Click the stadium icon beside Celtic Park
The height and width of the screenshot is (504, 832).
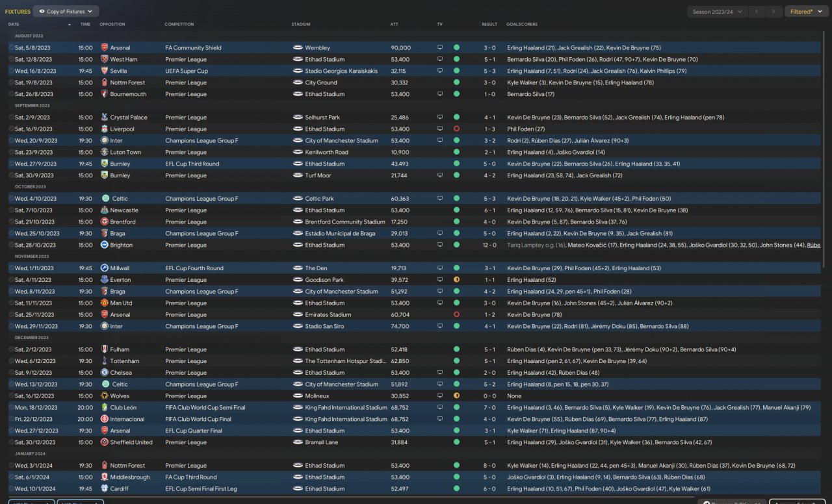coord(298,199)
